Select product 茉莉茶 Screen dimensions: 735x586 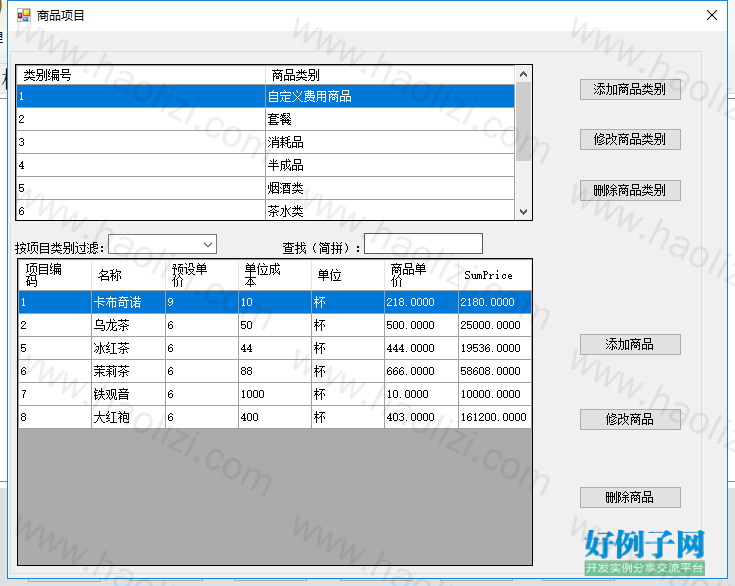pos(275,371)
